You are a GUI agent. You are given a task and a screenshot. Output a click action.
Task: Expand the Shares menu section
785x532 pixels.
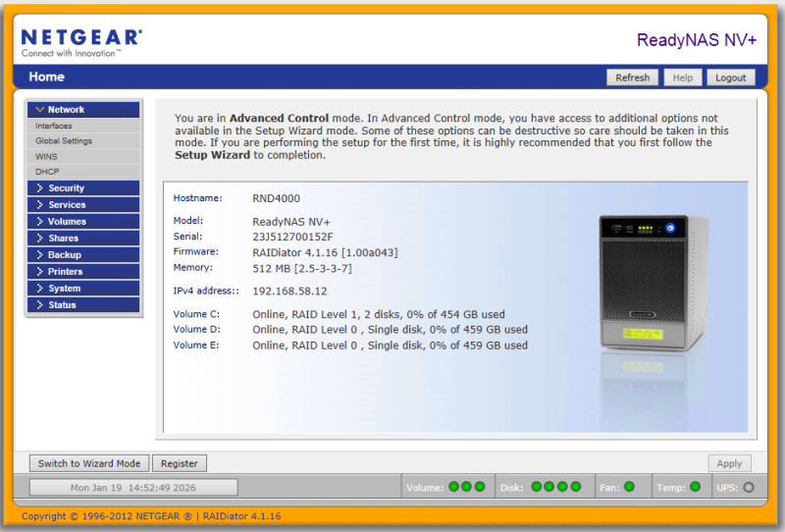pos(83,239)
